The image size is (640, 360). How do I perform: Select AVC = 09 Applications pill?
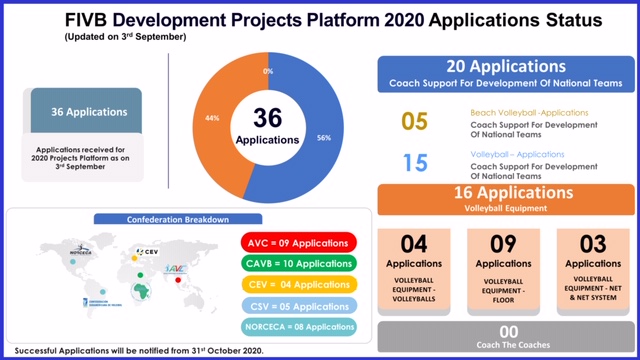pos(298,243)
